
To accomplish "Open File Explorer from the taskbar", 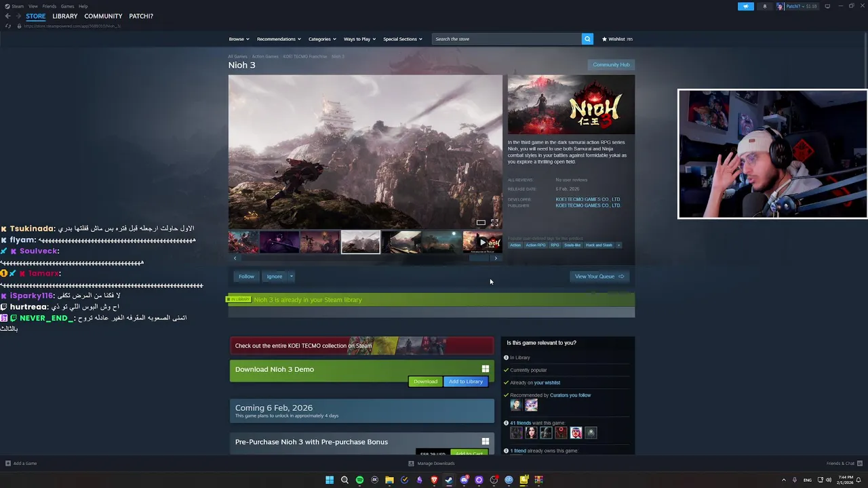I will coord(389,480).
